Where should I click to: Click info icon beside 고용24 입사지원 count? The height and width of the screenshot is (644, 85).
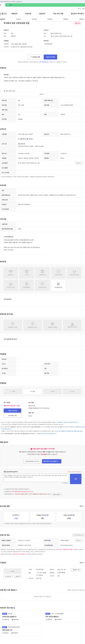[74, 515]
